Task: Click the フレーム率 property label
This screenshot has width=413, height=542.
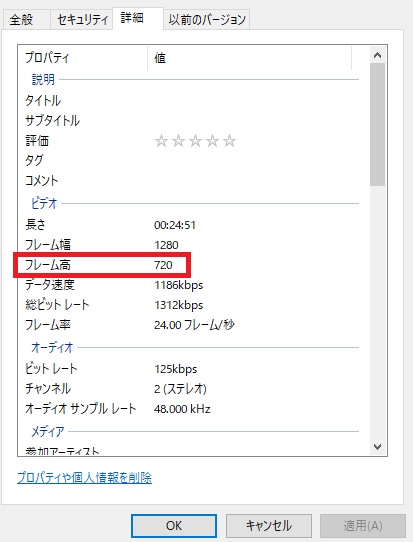Action: pyautogui.click(x=48, y=325)
